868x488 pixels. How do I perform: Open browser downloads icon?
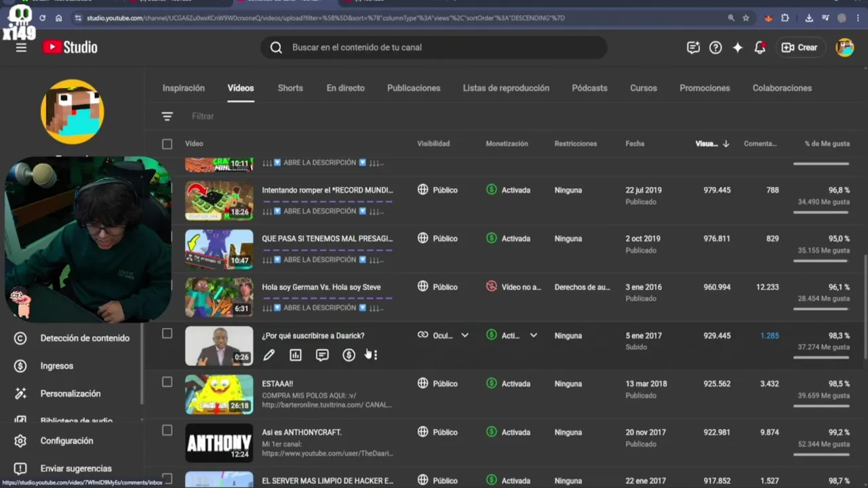click(x=809, y=18)
